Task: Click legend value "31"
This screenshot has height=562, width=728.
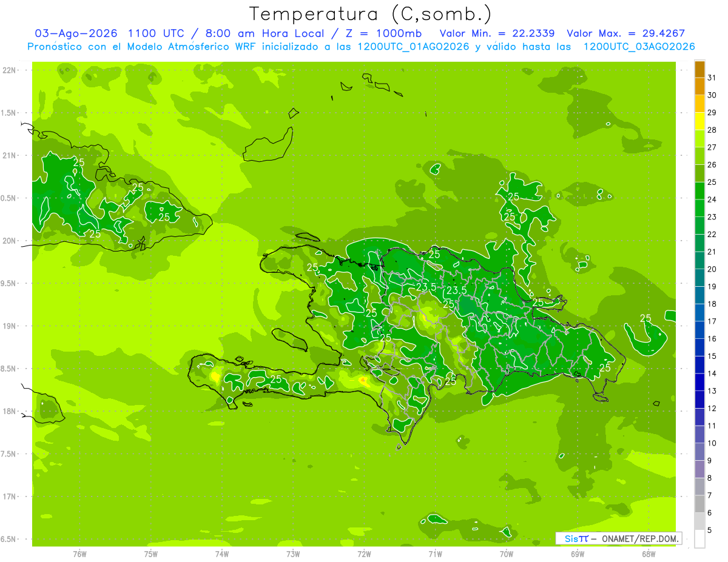Action: [712, 78]
